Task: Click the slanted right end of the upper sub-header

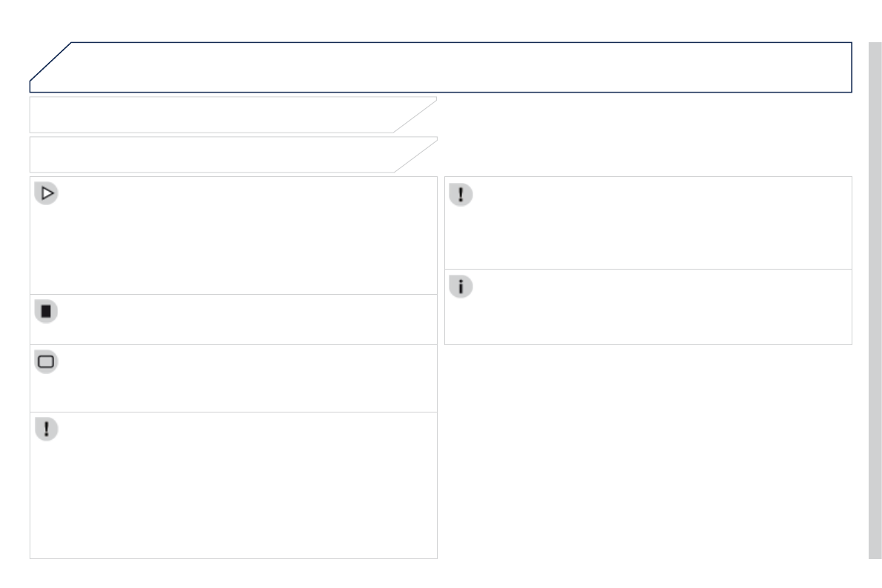Action: (x=416, y=113)
